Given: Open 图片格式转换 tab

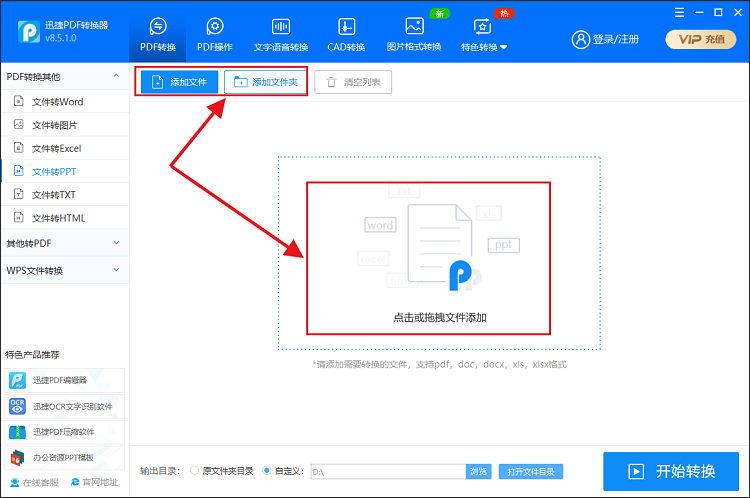Looking at the screenshot, I should (414, 35).
